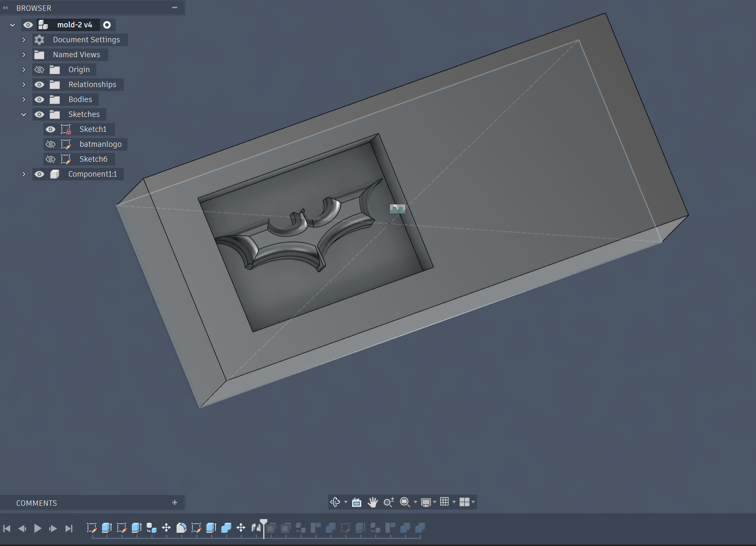Jump to timeline end
Screen dimensions: 756x546
69,528
